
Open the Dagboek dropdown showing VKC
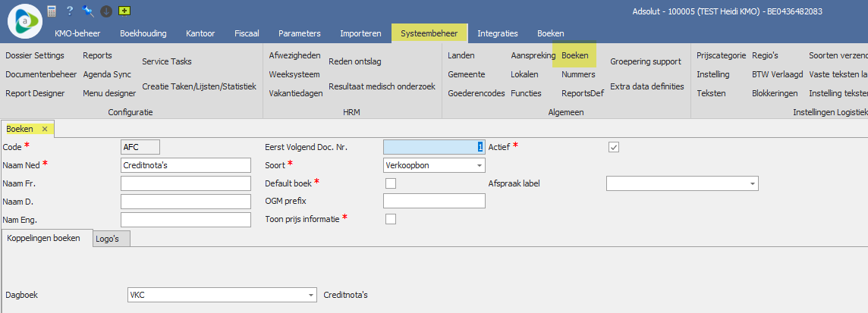[x=222, y=296]
